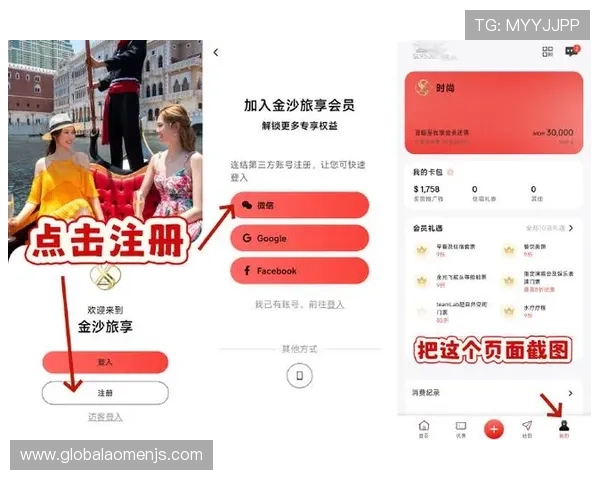Image resolution: width=600 pixels, height=480 pixels.
Task: Tap crown icon for entertainment show tickets
Action: pyautogui.click(x=509, y=281)
